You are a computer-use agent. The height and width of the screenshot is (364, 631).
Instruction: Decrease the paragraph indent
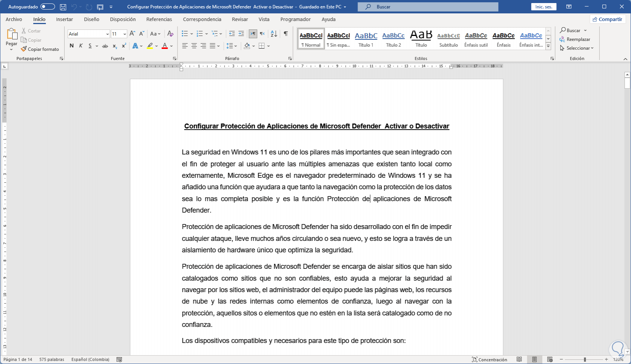click(232, 34)
